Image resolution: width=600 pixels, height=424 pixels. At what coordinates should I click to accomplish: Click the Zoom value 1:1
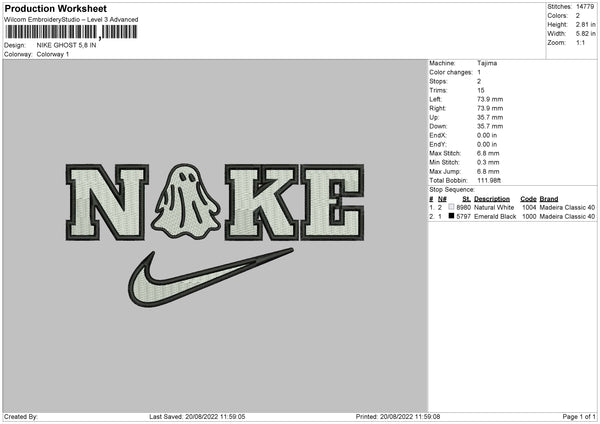tap(580, 42)
